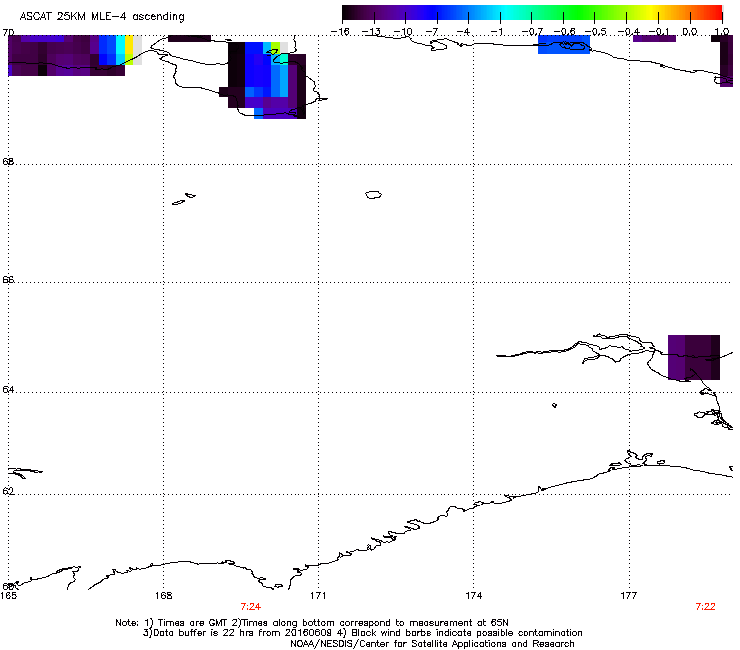
Task: Click the longitude label "177"
Action: click(629, 596)
